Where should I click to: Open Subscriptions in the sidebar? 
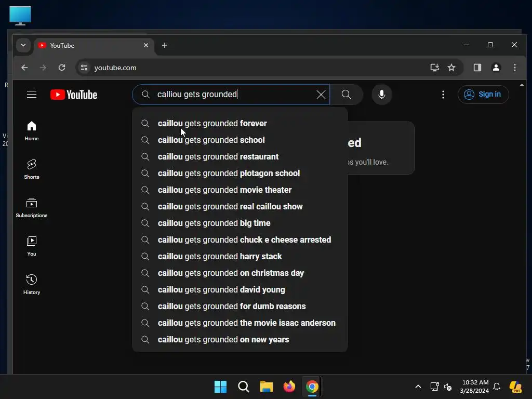(x=32, y=208)
